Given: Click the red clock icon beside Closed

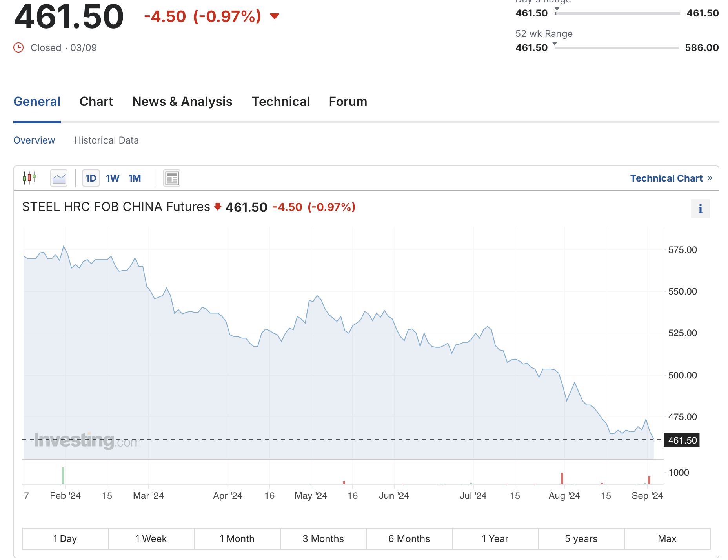Looking at the screenshot, I should click(18, 47).
